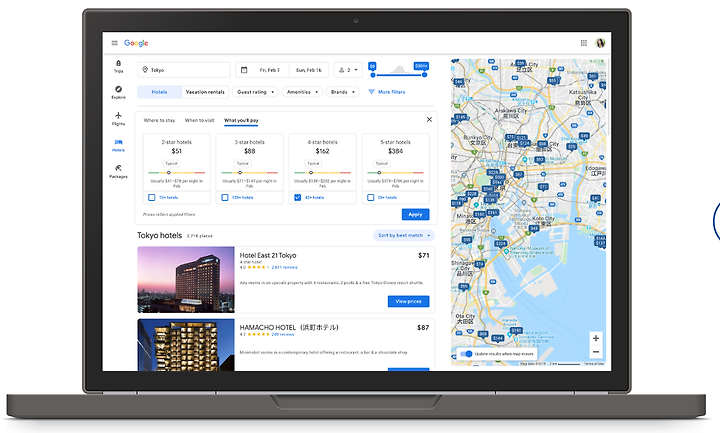
Task: Click the 3-star hotels price range slider
Action: (250, 173)
